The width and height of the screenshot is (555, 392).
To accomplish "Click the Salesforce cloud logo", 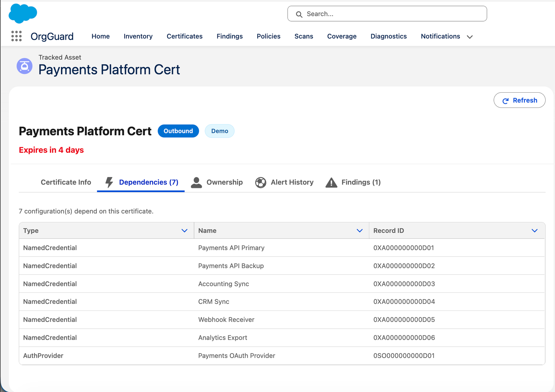I will point(23,14).
